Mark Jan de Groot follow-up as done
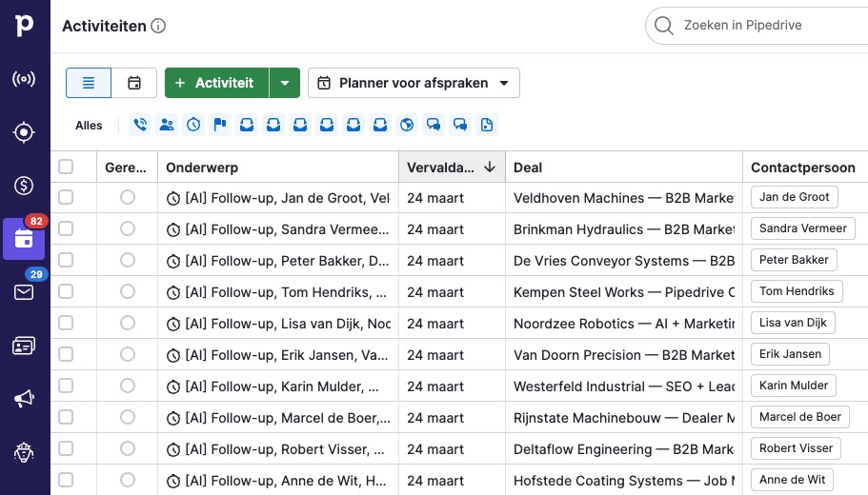Viewport: 868px width, 495px height. coord(128,197)
